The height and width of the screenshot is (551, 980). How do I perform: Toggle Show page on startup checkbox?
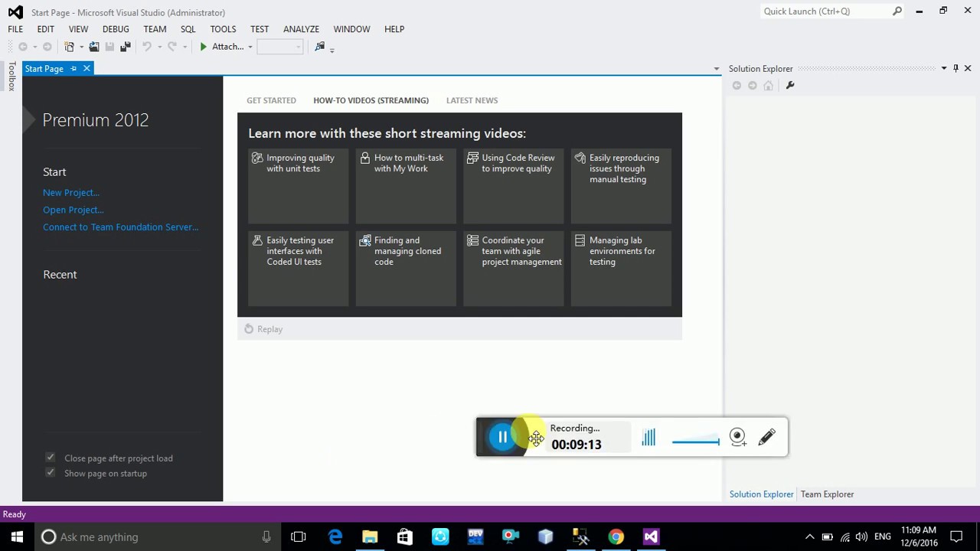click(x=51, y=473)
